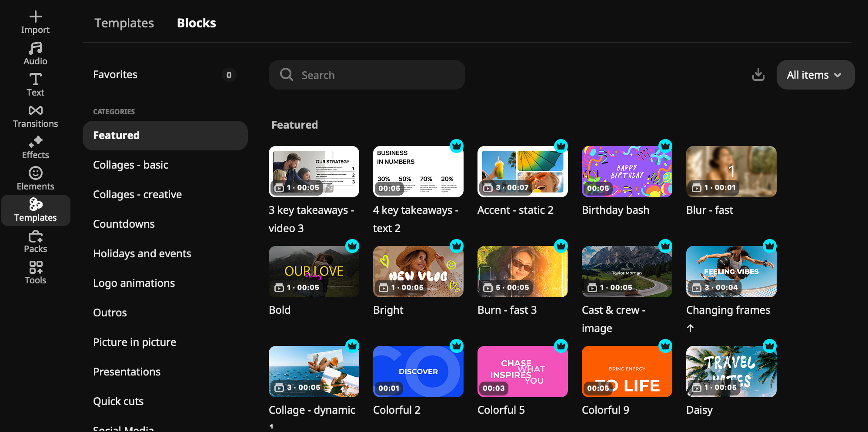Select the Collage - dynamic block thumbnail
Screen dimensions: 868x432
tap(314, 372)
